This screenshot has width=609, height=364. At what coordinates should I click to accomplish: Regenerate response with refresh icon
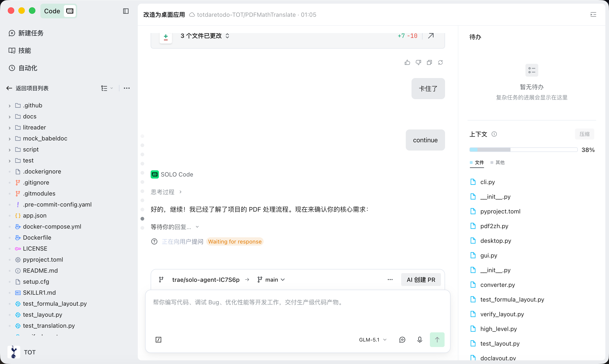point(440,62)
